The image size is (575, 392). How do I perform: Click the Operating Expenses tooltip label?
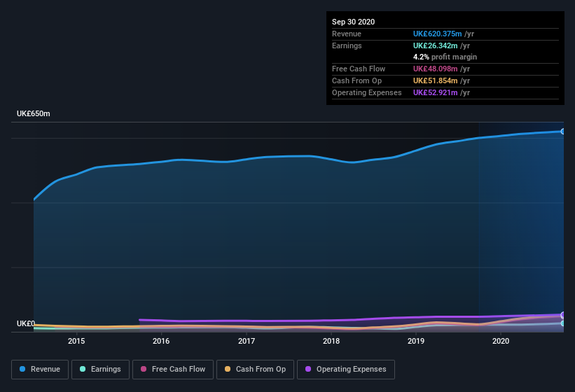click(367, 92)
